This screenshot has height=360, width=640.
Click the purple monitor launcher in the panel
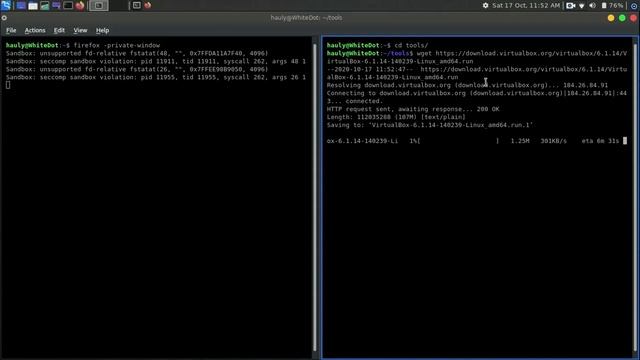tap(56, 5)
